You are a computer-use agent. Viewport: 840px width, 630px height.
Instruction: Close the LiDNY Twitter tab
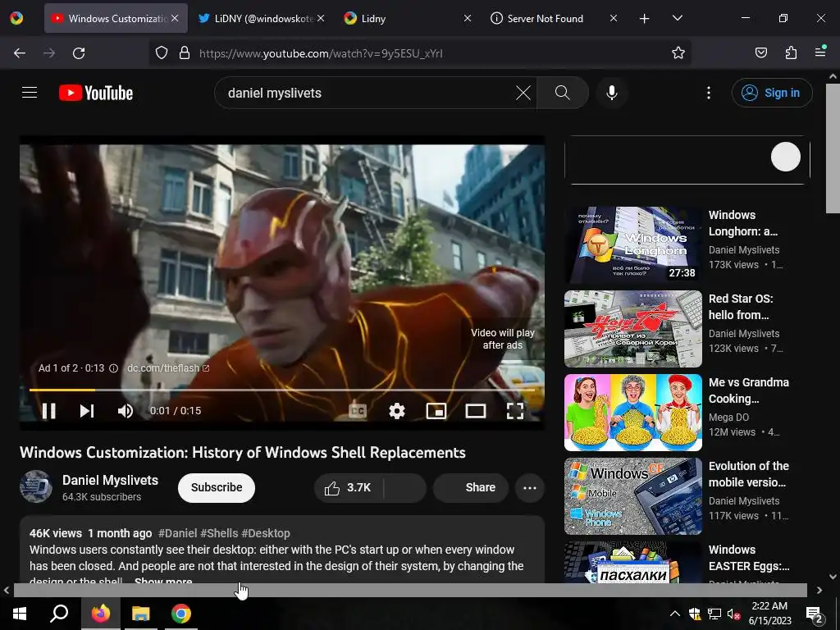321,18
